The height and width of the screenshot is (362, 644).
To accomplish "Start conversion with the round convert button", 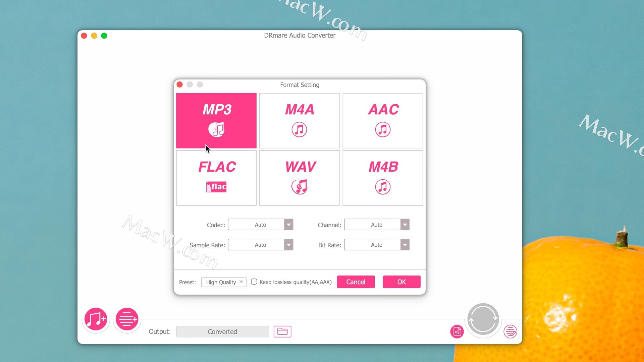I will click(483, 319).
